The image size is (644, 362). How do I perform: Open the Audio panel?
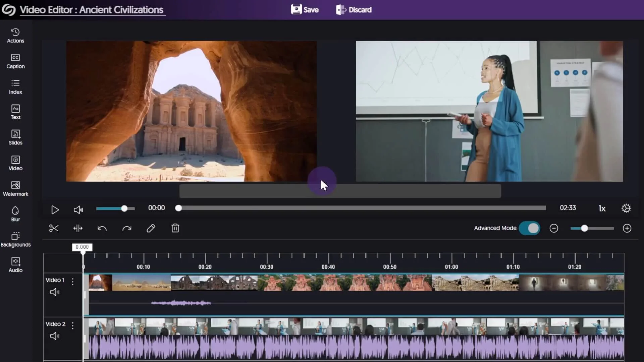click(15, 264)
